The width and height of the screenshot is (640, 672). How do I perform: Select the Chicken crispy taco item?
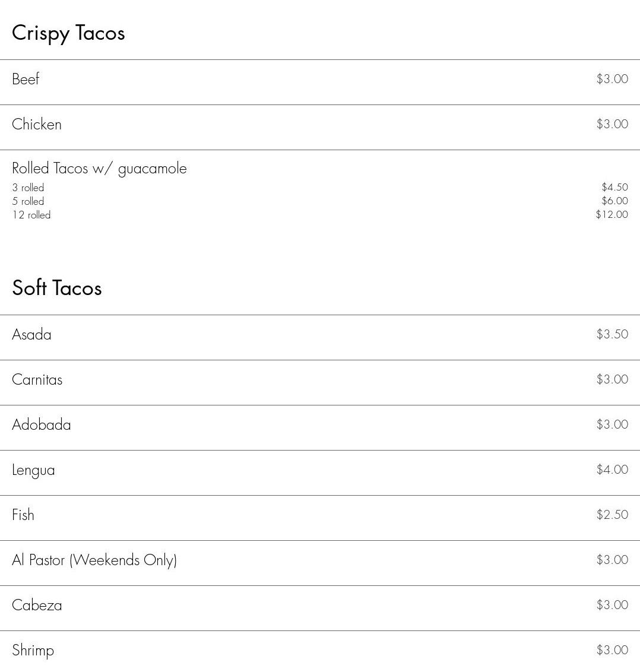37,124
